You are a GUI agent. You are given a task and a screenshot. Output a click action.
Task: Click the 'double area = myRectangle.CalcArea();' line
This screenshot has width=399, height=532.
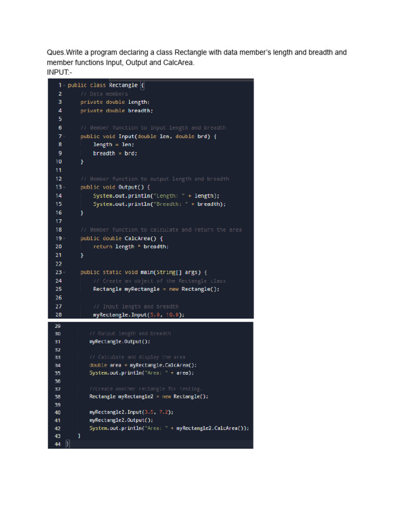143,365
